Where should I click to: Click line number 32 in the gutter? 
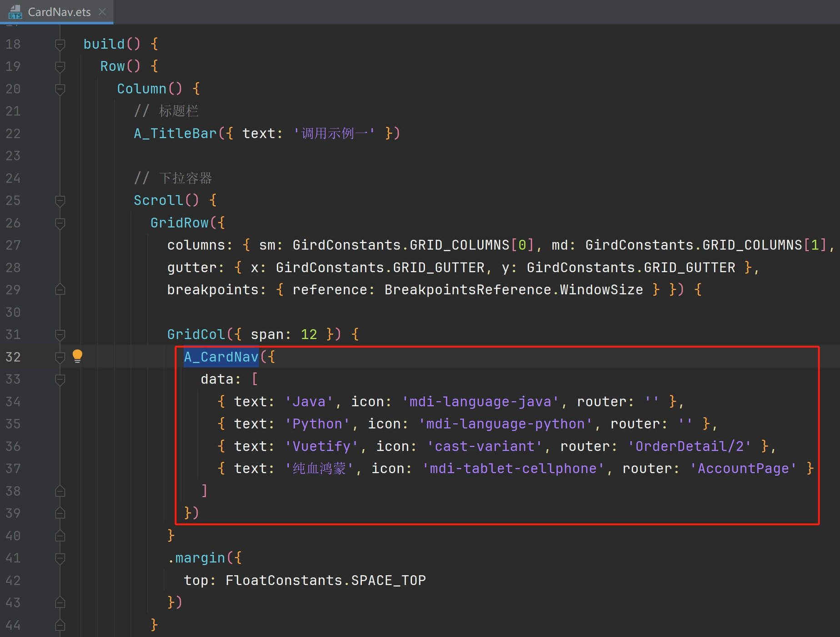tap(13, 357)
